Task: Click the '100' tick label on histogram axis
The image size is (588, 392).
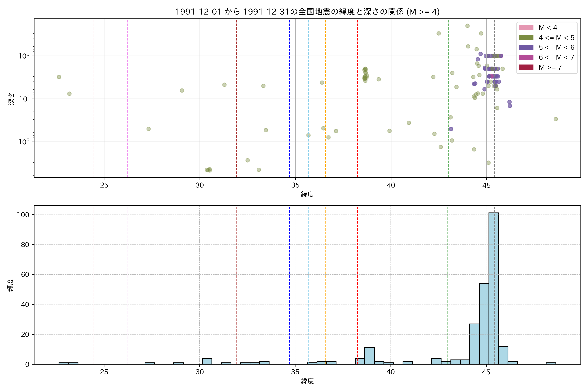Action: tap(23, 214)
